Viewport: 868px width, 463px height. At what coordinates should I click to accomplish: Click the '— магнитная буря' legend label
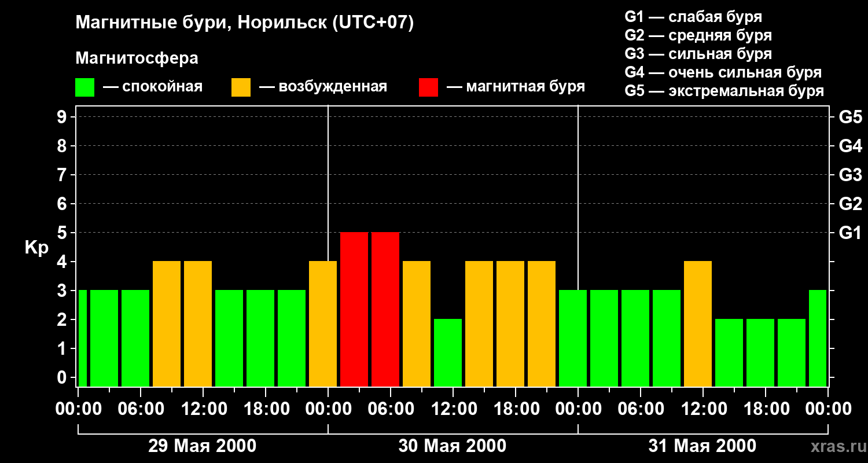click(x=516, y=87)
